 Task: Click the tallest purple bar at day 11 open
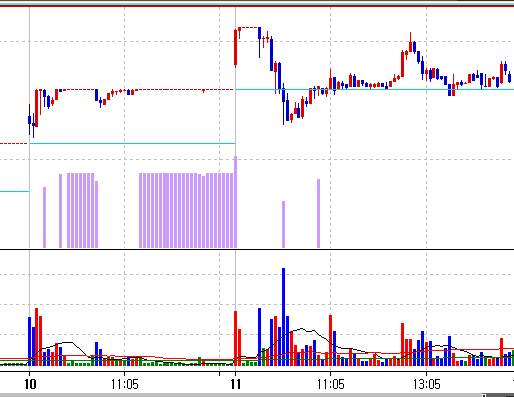tap(235, 202)
